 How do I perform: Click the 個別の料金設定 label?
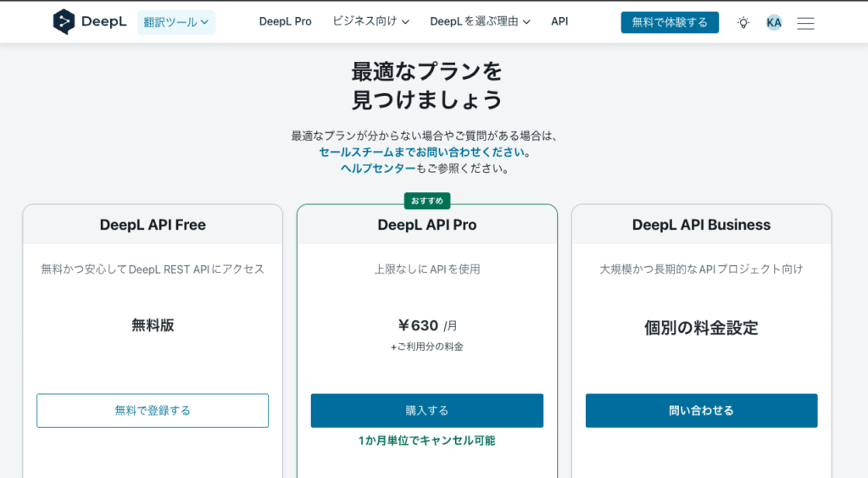701,327
